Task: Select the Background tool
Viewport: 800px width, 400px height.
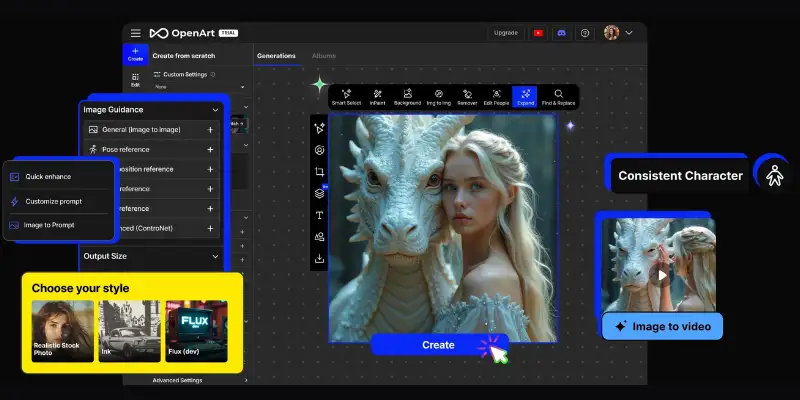Action: pos(407,97)
